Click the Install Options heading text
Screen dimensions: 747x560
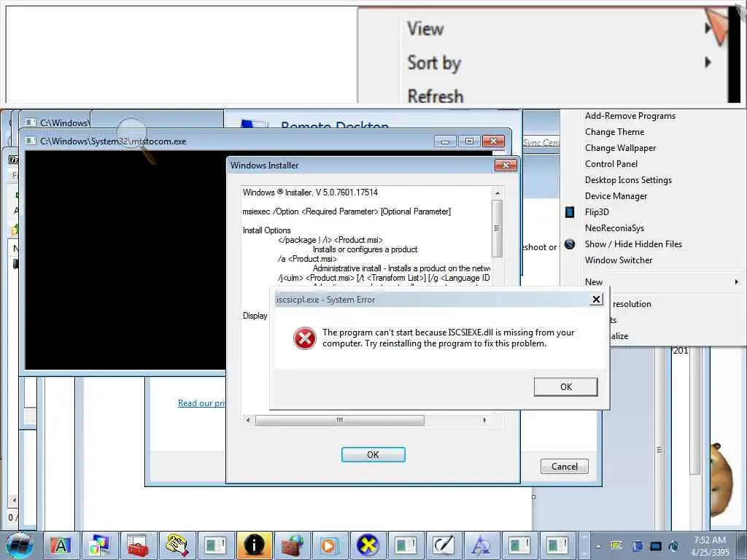(266, 230)
